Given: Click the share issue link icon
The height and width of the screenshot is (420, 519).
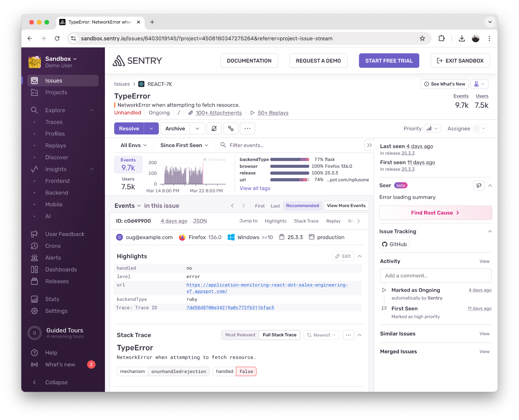Looking at the screenshot, I should (231, 129).
